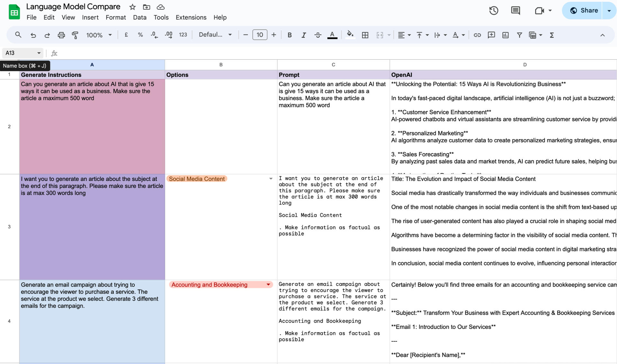
Task: Toggle Bold formatting
Action: [x=290, y=35]
